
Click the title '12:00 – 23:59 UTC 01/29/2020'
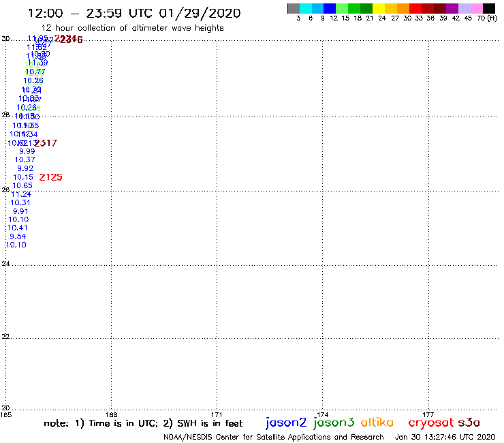click(x=134, y=13)
